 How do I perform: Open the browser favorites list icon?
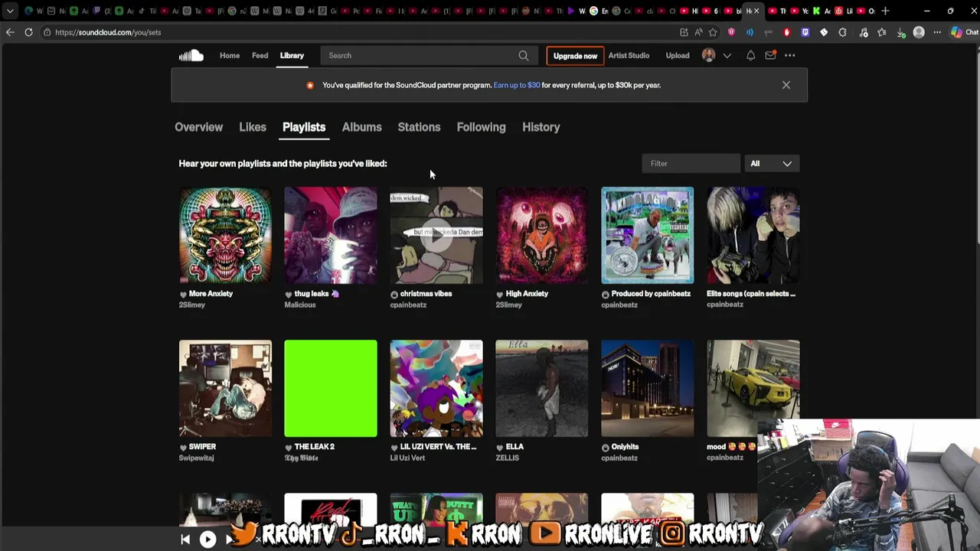tap(881, 32)
